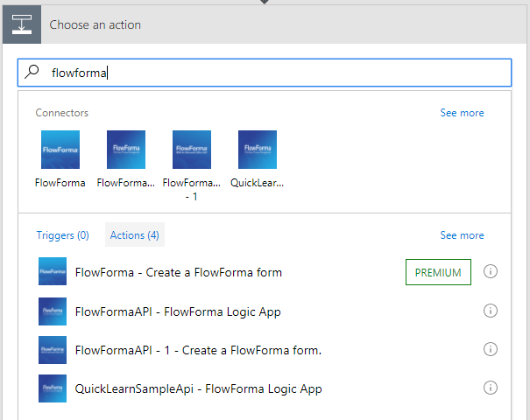Open info for FlowFormaAPI - FlowForma Logic App
Viewport: 530px width, 420px height.
490,311
